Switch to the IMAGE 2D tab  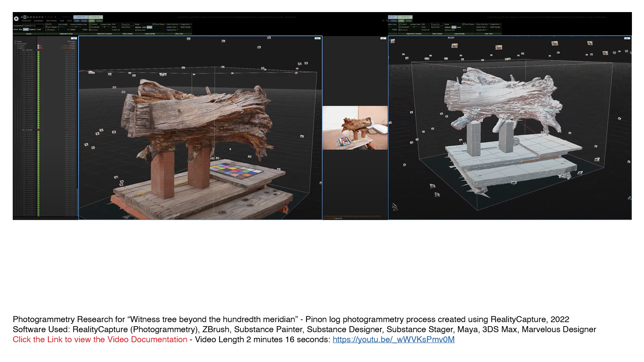(80, 17)
